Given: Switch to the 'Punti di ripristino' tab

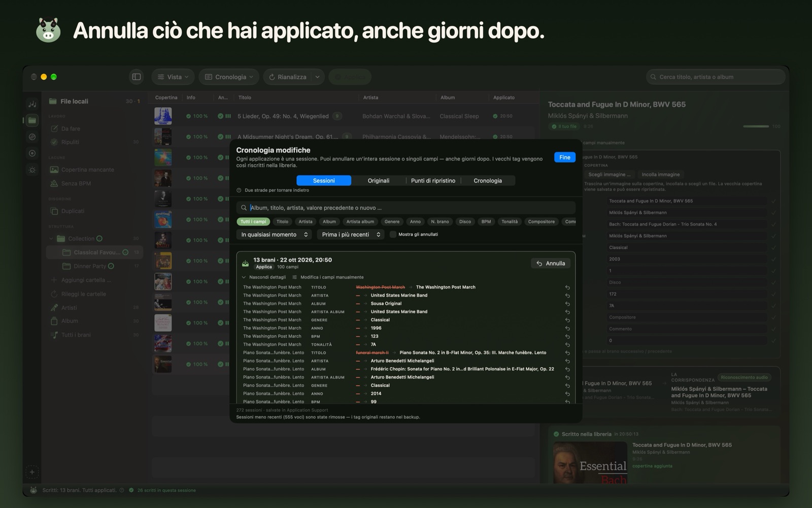Looking at the screenshot, I should pyautogui.click(x=433, y=180).
